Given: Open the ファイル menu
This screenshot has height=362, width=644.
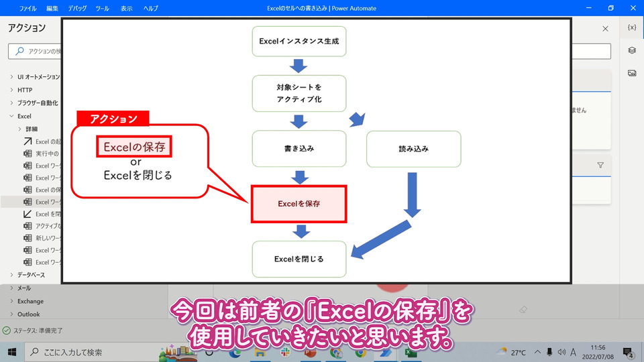Looking at the screenshot, I should [x=28, y=8].
